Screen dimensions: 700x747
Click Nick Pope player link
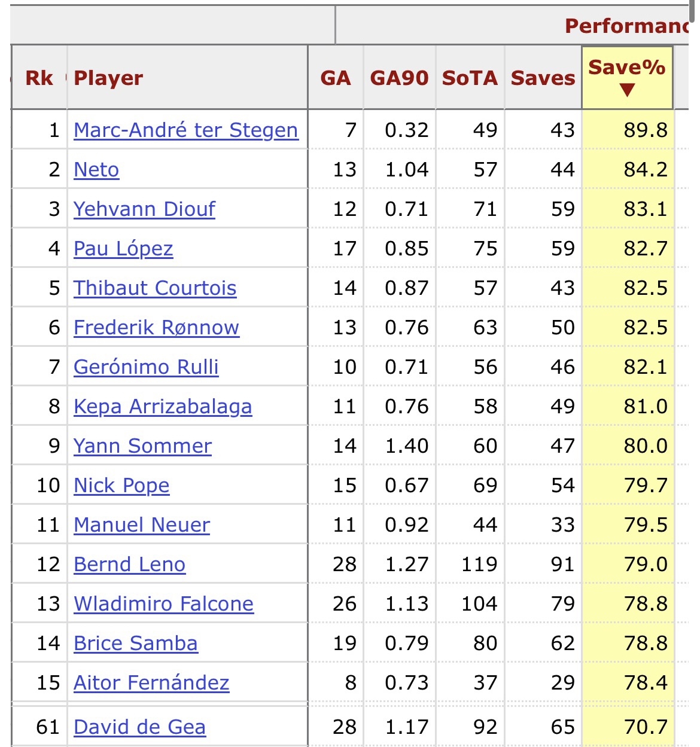[121, 485]
